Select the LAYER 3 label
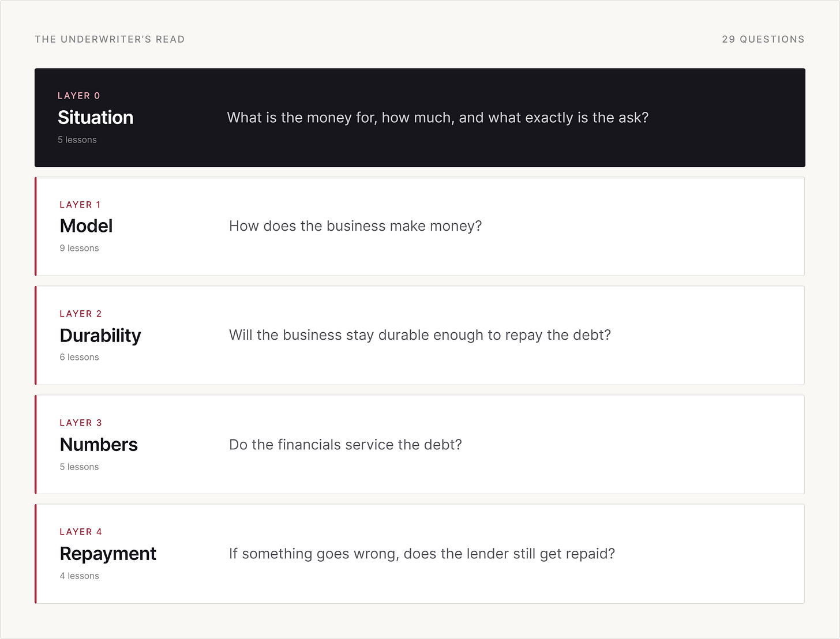Viewport: 840px width, 639px height. [x=81, y=423]
